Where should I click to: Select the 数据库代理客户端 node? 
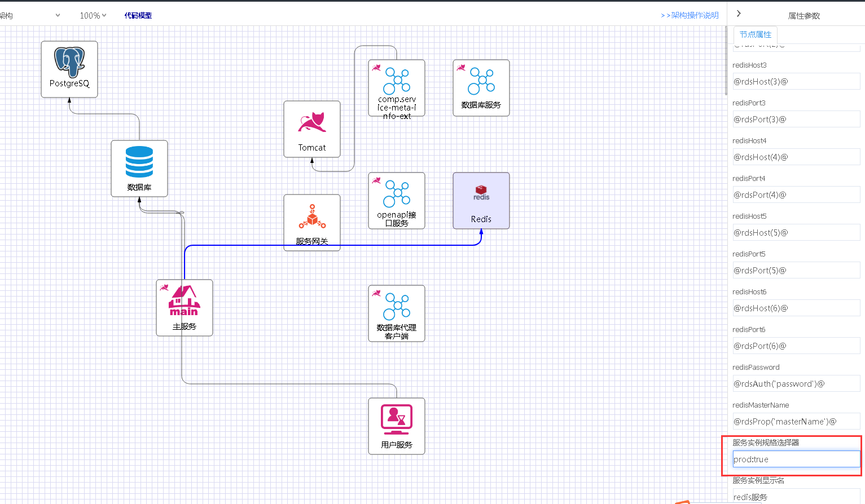pyautogui.click(x=397, y=313)
